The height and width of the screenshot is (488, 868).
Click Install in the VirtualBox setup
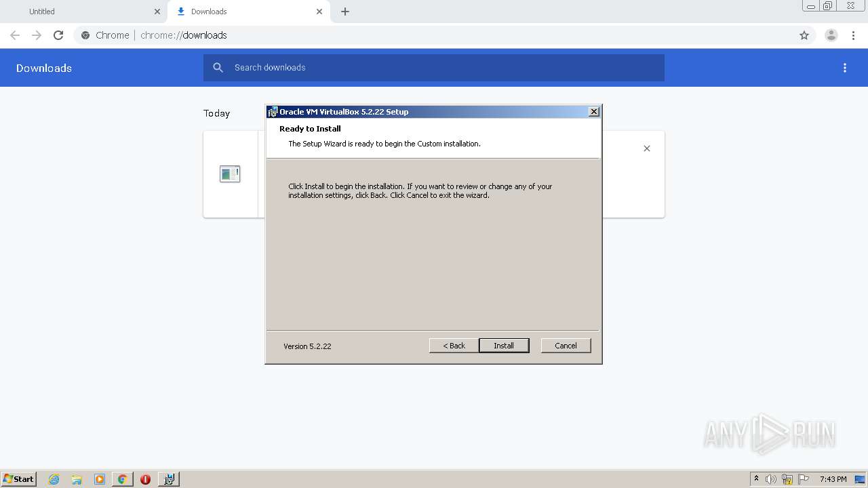[x=504, y=346]
